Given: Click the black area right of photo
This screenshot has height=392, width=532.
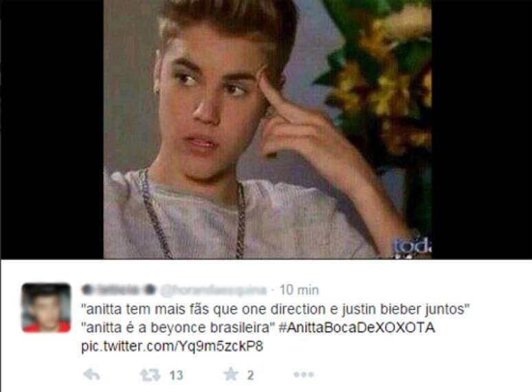Looking at the screenshot, I should pyautogui.click(x=482, y=129).
